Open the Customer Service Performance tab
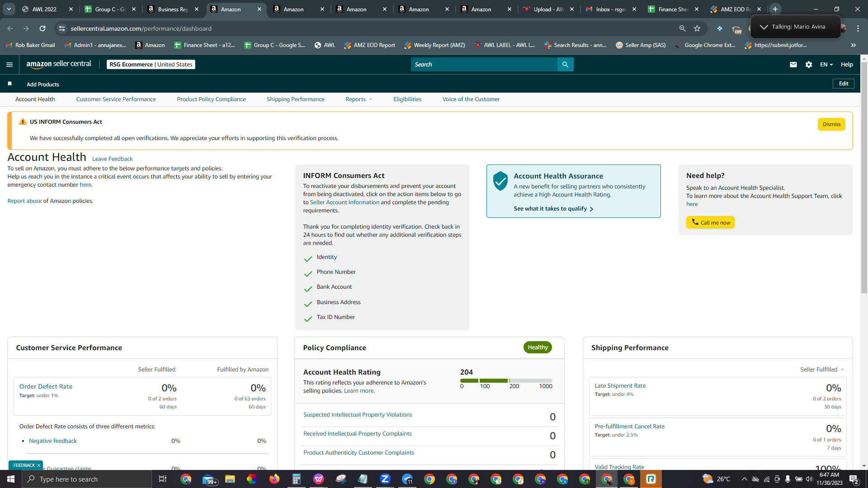868x488 pixels. [x=116, y=99]
